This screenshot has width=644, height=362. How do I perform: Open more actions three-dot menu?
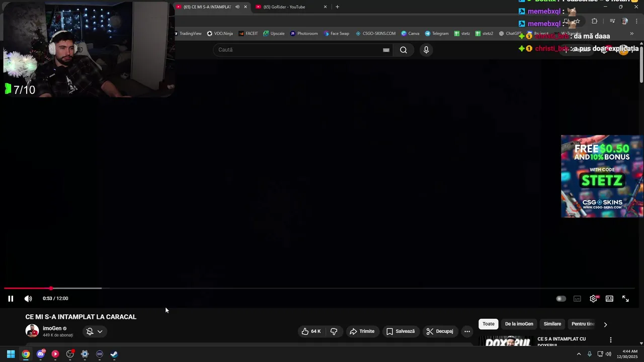[x=467, y=331]
